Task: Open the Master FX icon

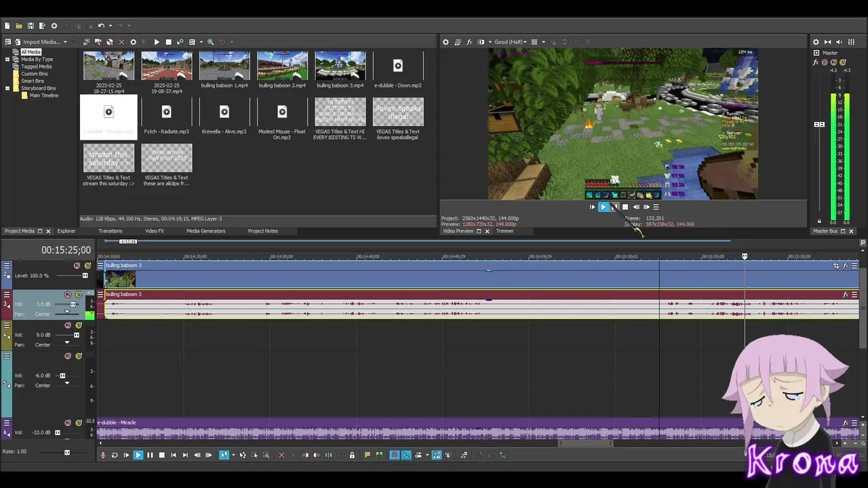Action: coord(816,62)
